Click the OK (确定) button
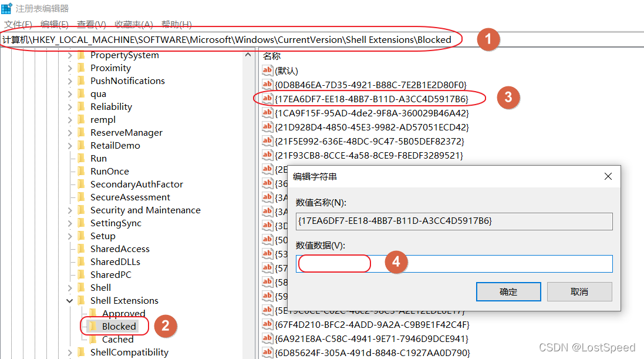The image size is (644, 359). pos(508,291)
